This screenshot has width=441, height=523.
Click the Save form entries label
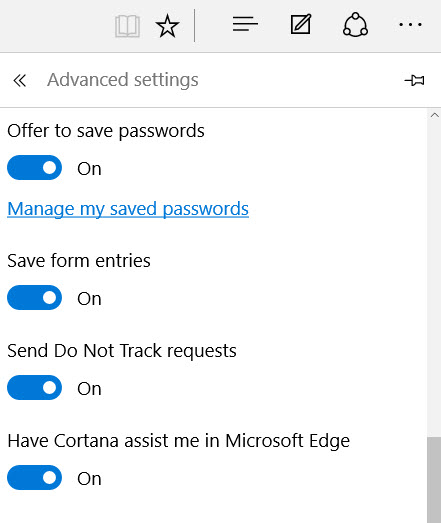[x=79, y=261]
